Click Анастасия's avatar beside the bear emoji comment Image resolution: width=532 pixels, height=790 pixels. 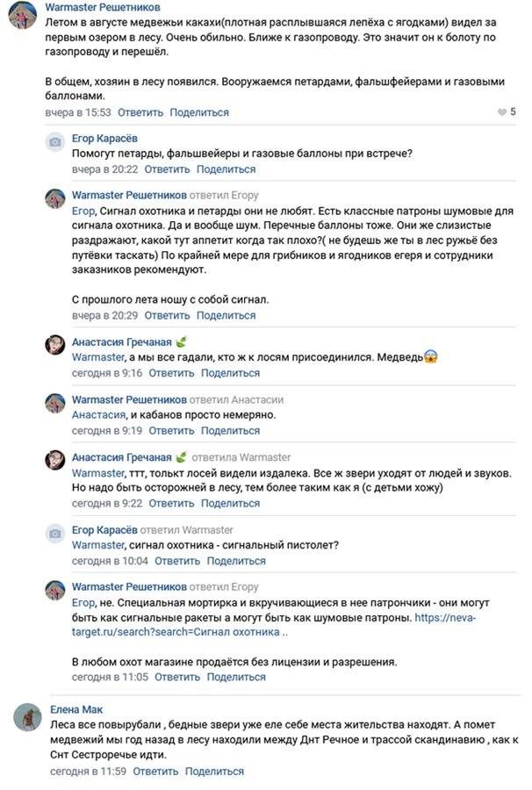coord(55,345)
